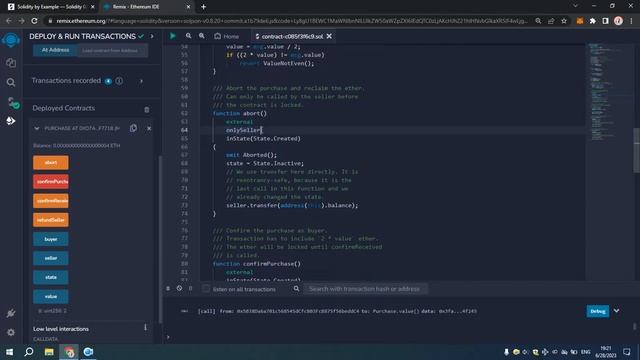Select the Remix - Ethereum IDE browser tab
This screenshot has width=640, height=360.
pos(147,7)
